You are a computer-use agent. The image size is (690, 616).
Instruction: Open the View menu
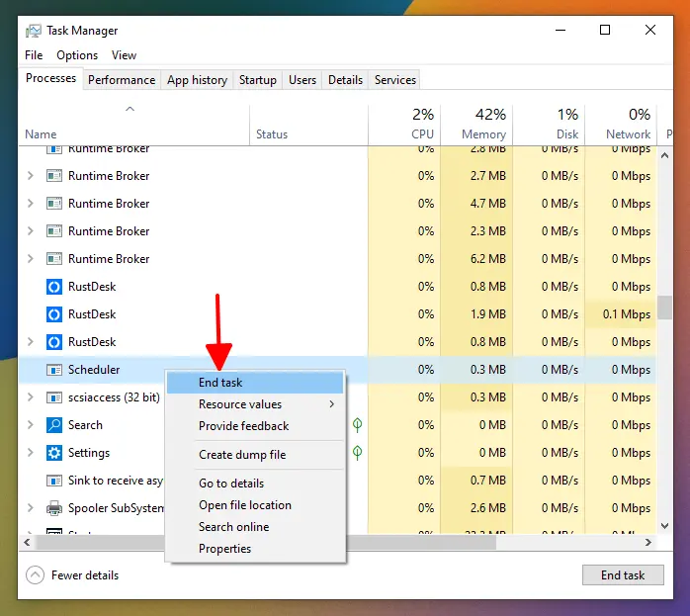(x=124, y=55)
